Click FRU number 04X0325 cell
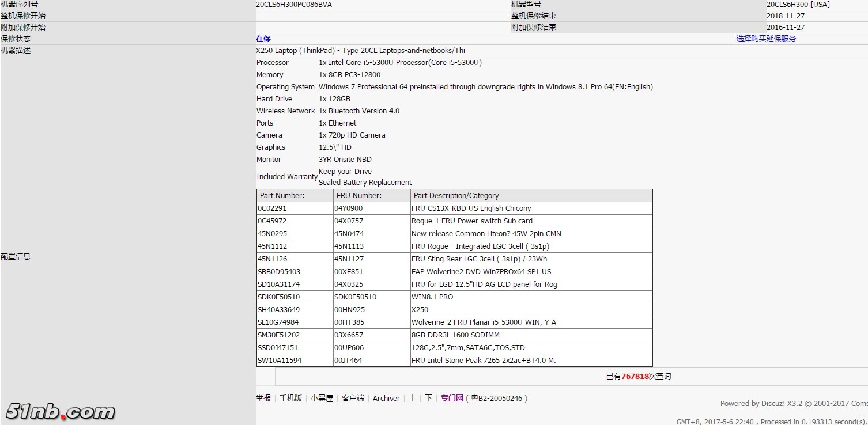The width and height of the screenshot is (868, 425). (372, 284)
